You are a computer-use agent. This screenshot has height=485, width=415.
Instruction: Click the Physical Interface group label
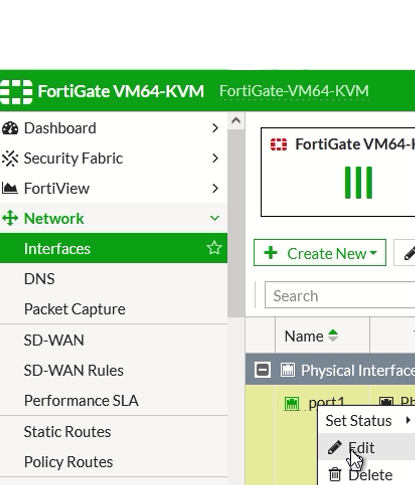(x=358, y=370)
